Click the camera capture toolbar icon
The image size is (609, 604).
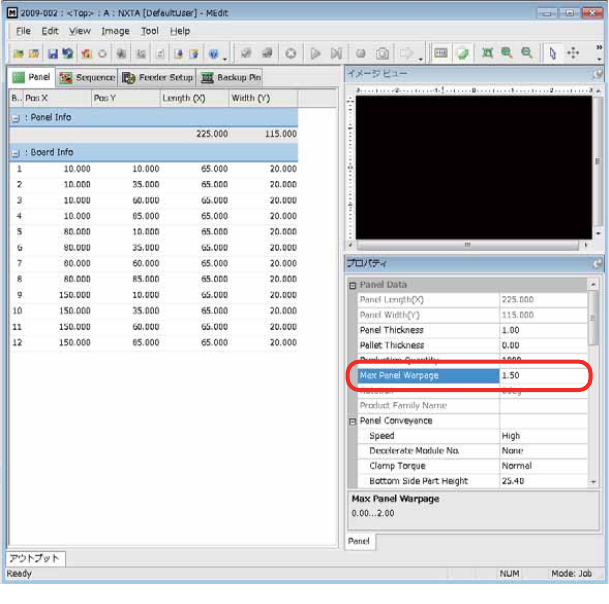(x=382, y=53)
